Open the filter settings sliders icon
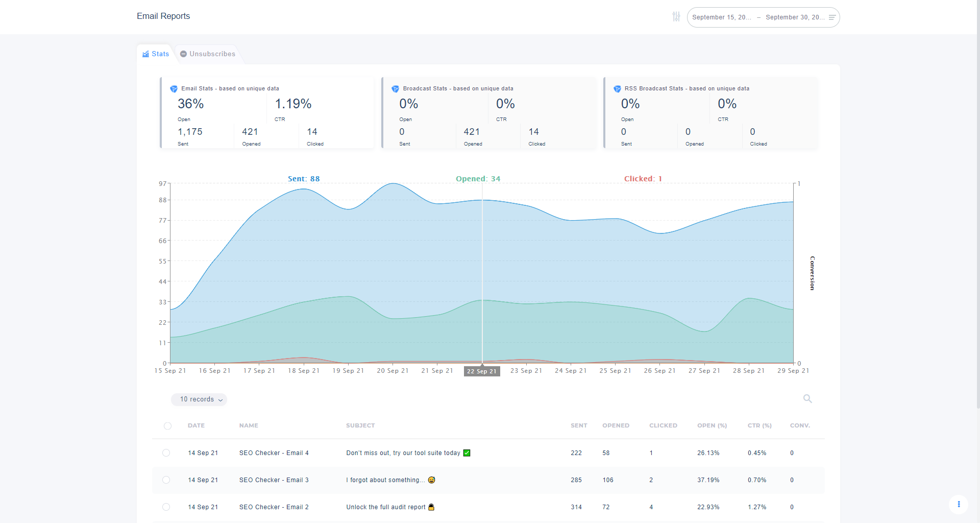This screenshot has width=980, height=523. coord(676,17)
